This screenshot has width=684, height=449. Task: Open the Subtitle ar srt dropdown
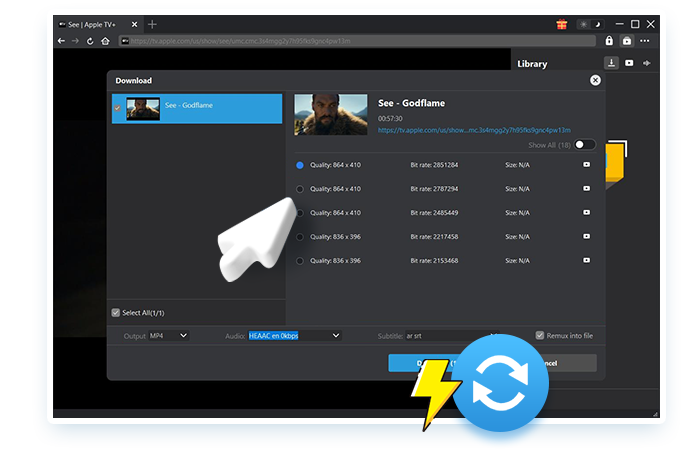point(451,336)
